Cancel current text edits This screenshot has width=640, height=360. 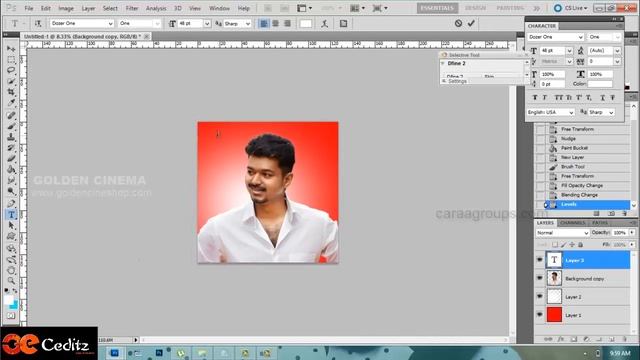[458, 23]
